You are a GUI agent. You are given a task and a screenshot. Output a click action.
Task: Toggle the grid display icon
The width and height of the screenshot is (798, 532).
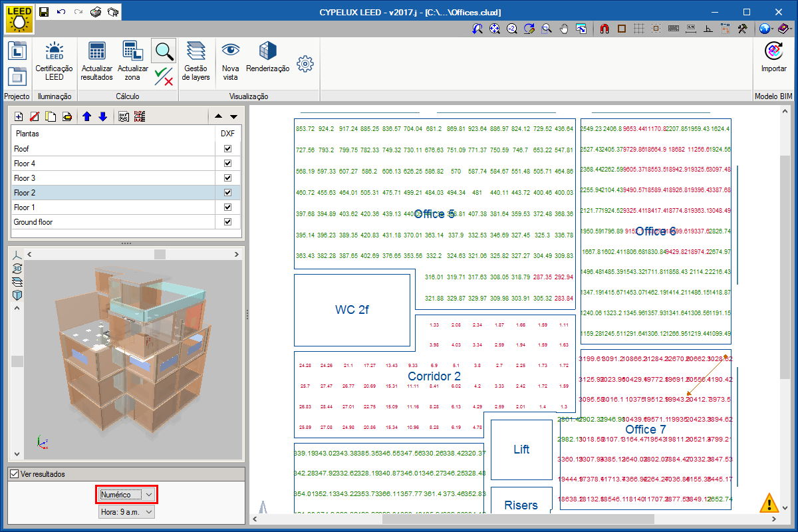point(639,29)
